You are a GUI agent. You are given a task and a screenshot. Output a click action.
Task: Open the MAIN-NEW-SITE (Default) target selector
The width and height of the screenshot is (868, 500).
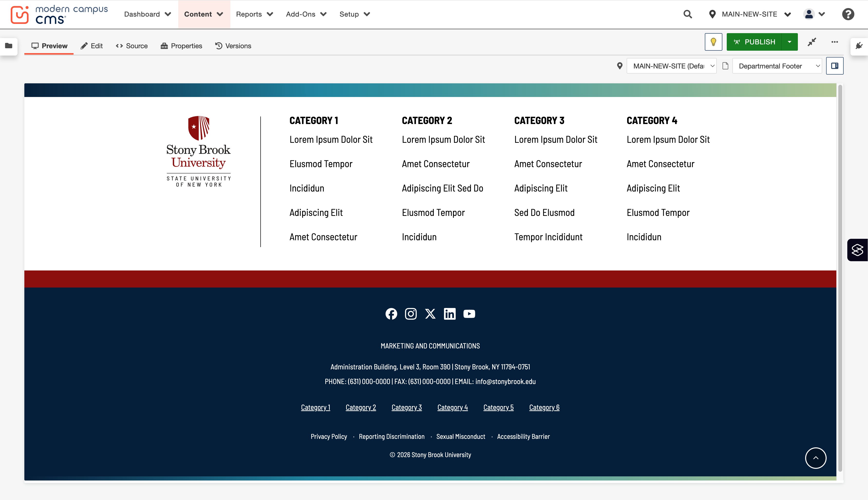pyautogui.click(x=671, y=66)
